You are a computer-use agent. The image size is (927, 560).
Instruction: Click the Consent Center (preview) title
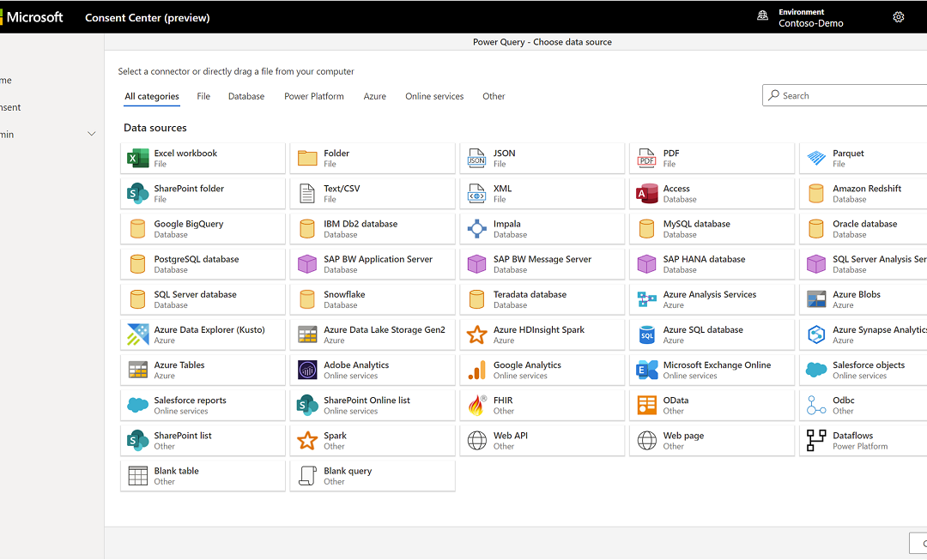coord(148,18)
